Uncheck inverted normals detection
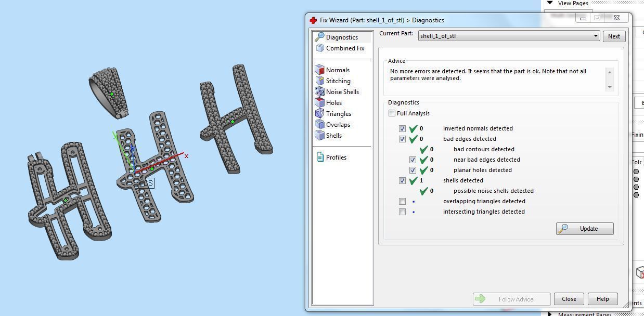Screen dimensions: 644x316 [x=402, y=128]
